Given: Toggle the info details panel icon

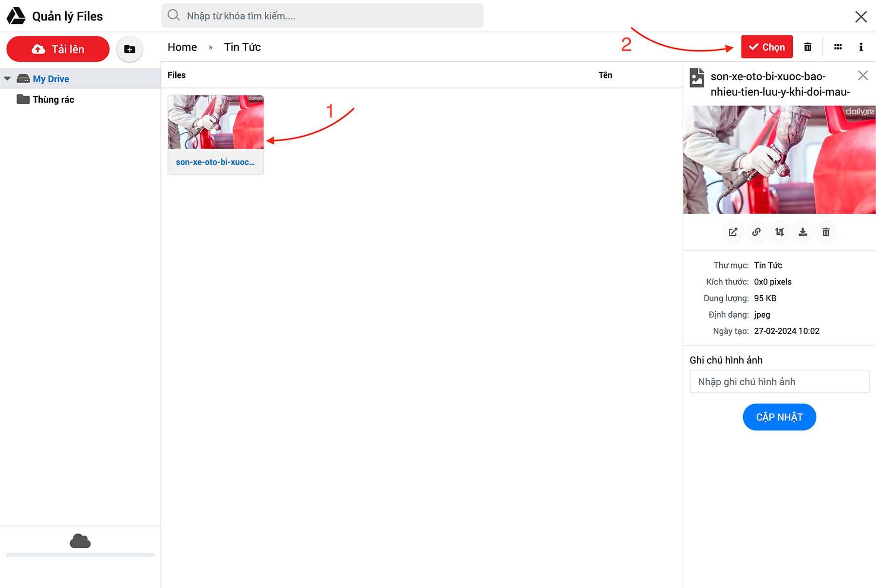Looking at the screenshot, I should tap(860, 47).
